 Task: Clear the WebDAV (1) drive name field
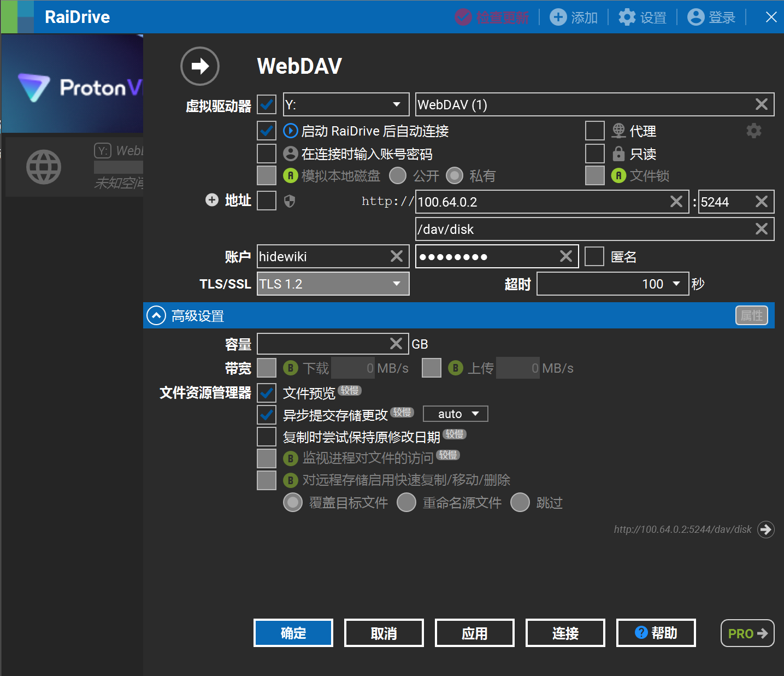[x=761, y=104]
